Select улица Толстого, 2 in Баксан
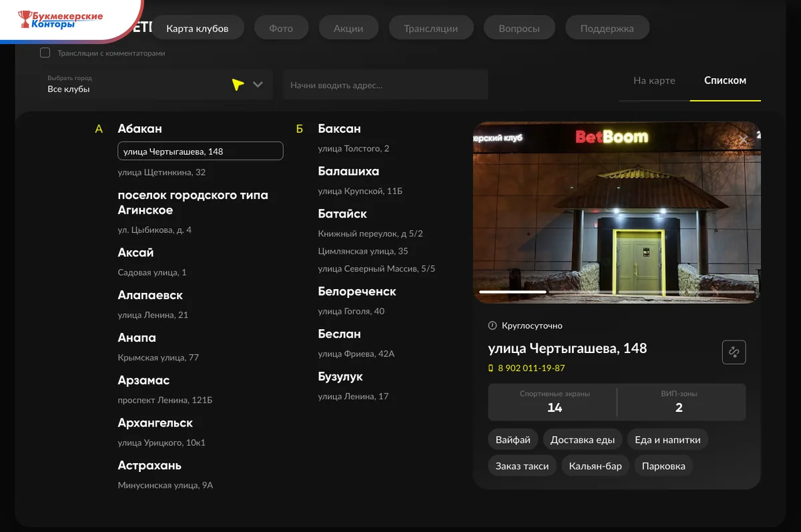 coord(354,148)
